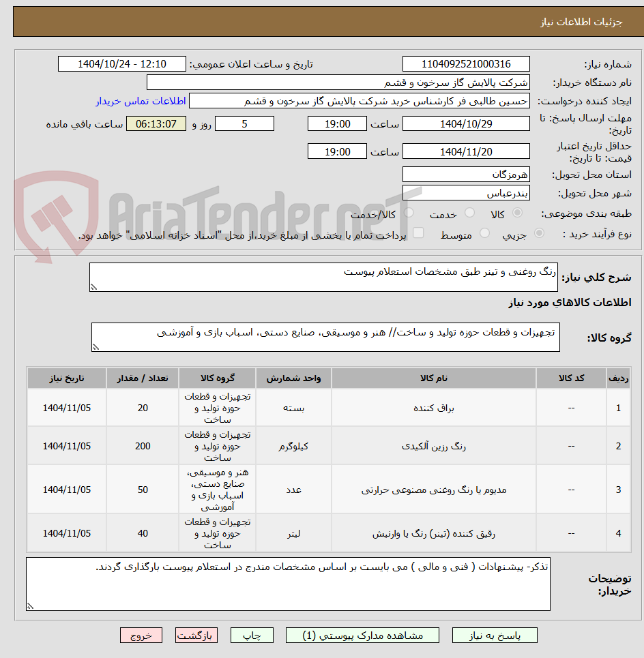Click the گروه کالا text area
The image size is (644, 658).
325,337
